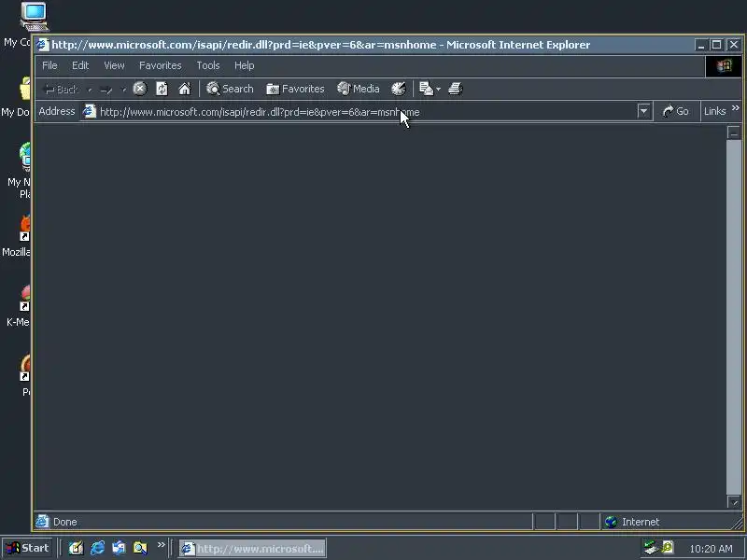This screenshot has width=747, height=560.
Task: Click the microsoft.com taskbar button
Action: point(252,549)
